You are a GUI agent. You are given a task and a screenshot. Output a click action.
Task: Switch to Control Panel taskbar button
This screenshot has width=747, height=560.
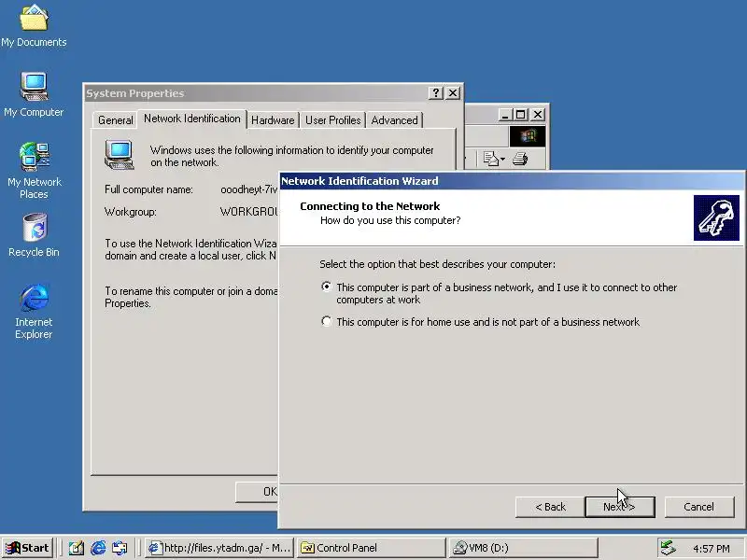click(371, 548)
